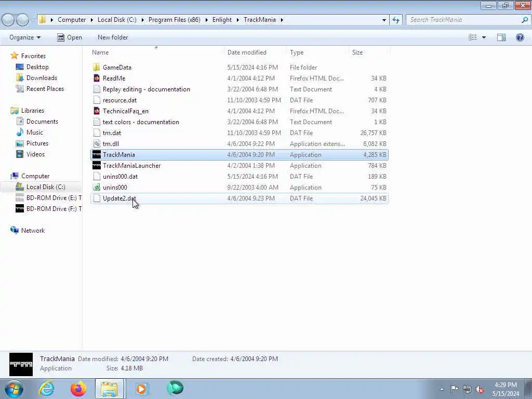
Task: Navigate to Enlight in breadcrumb
Action: click(x=222, y=20)
